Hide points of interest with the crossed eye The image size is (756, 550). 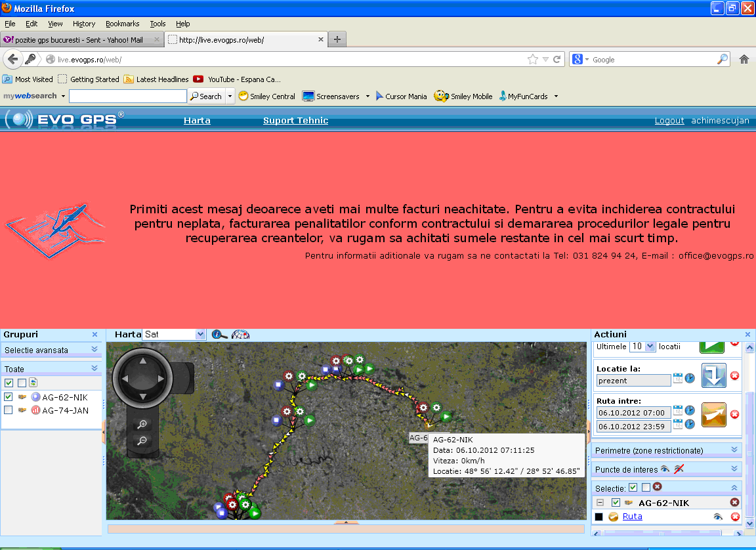679,469
